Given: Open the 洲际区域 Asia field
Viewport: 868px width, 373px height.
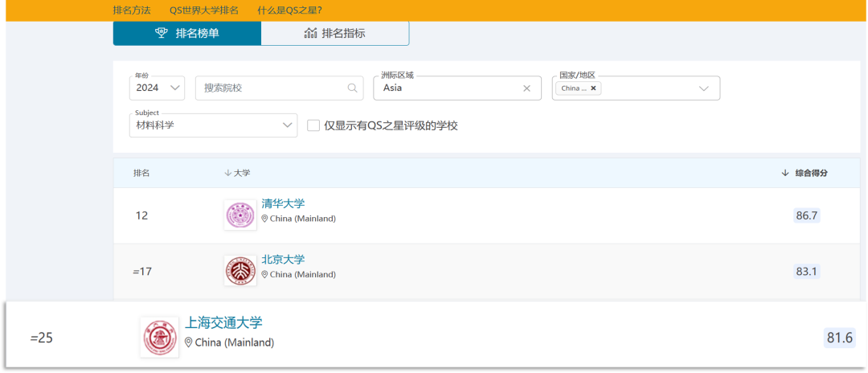Looking at the screenshot, I should pos(457,88).
